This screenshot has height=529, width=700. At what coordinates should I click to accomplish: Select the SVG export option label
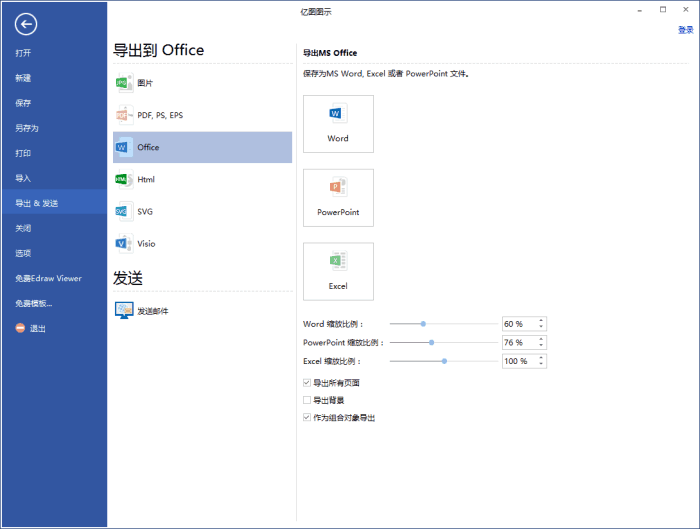click(x=145, y=212)
